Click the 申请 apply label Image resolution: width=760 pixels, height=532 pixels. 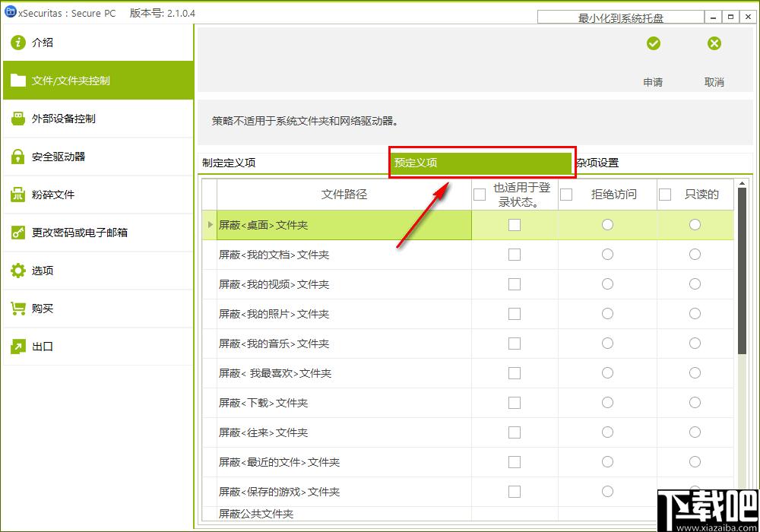653,82
